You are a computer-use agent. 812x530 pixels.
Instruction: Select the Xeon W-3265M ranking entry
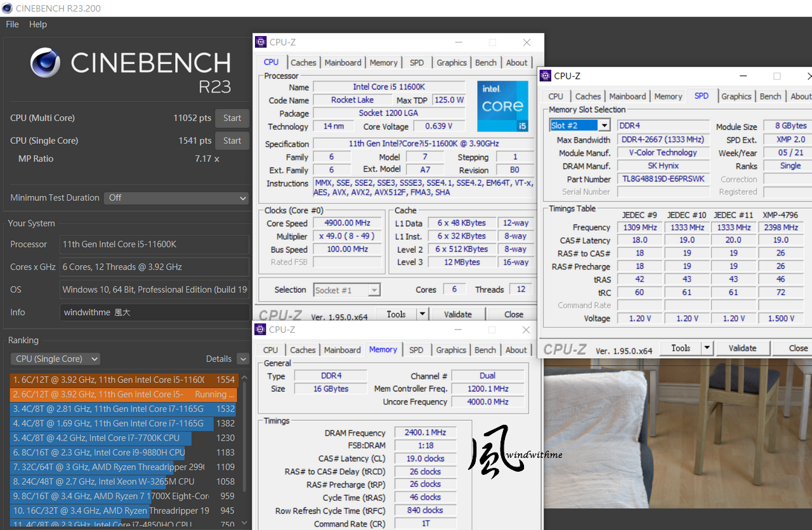pyautogui.click(x=124, y=482)
